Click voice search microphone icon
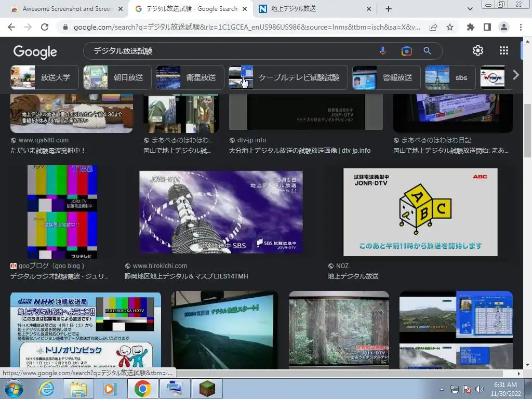The width and height of the screenshot is (532, 399). (x=383, y=51)
